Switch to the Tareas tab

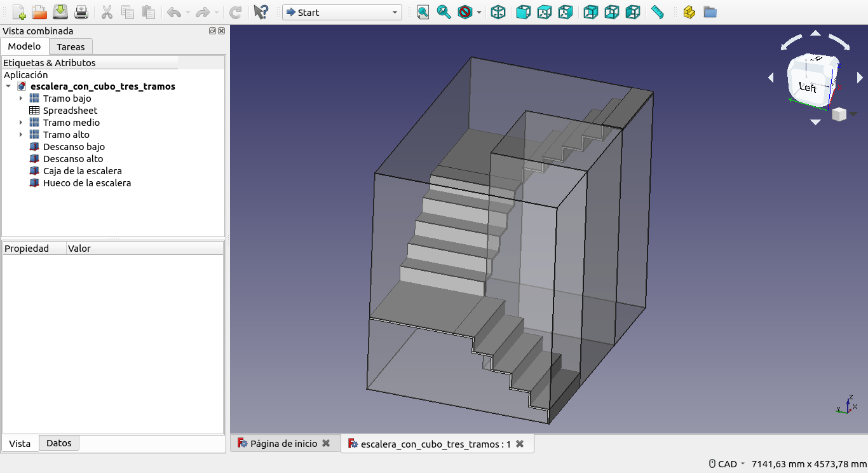pos(71,46)
